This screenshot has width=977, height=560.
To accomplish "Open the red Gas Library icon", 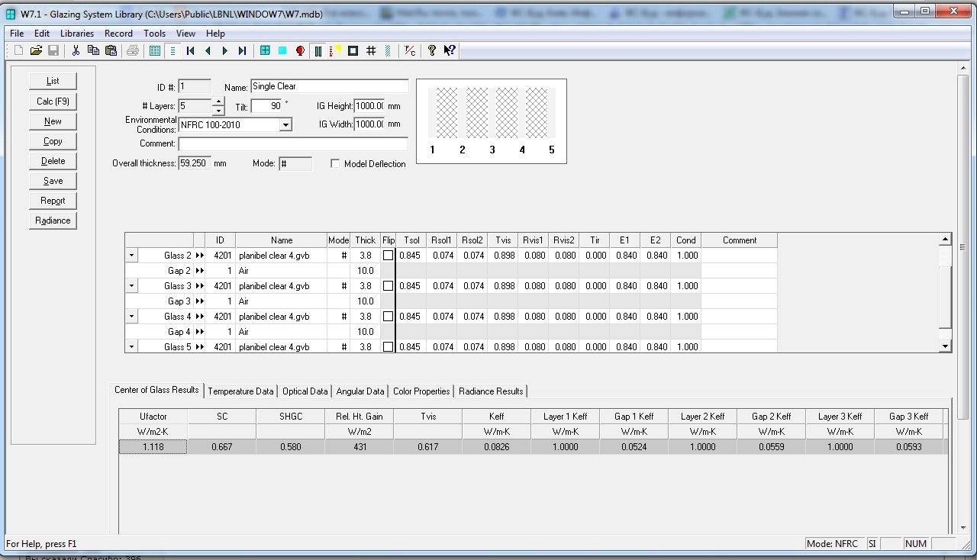I will (300, 50).
